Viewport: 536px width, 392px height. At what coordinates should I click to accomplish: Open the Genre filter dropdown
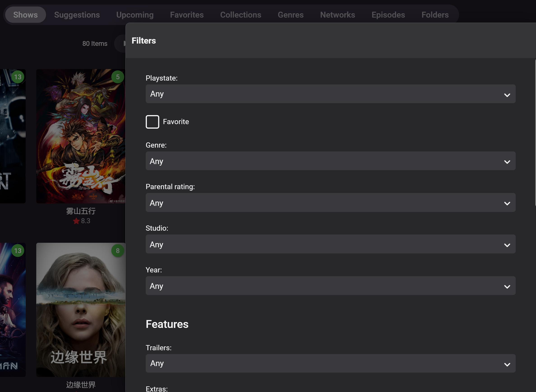pos(330,161)
